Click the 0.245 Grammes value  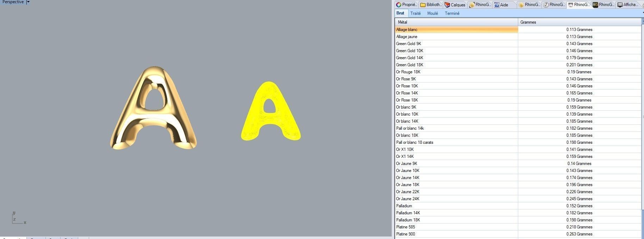tap(579, 199)
